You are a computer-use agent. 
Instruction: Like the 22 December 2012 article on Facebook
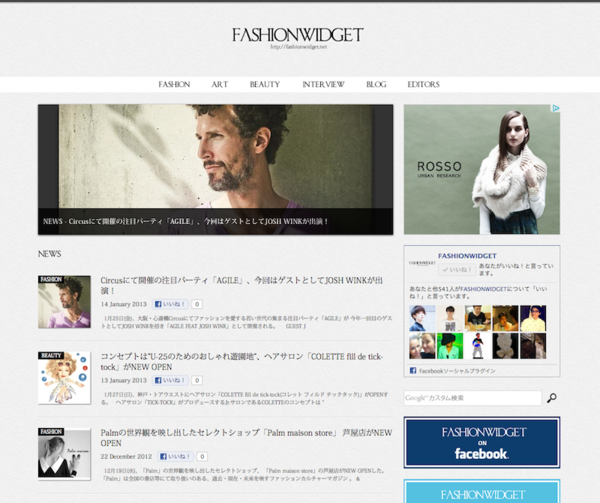[175, 456]
